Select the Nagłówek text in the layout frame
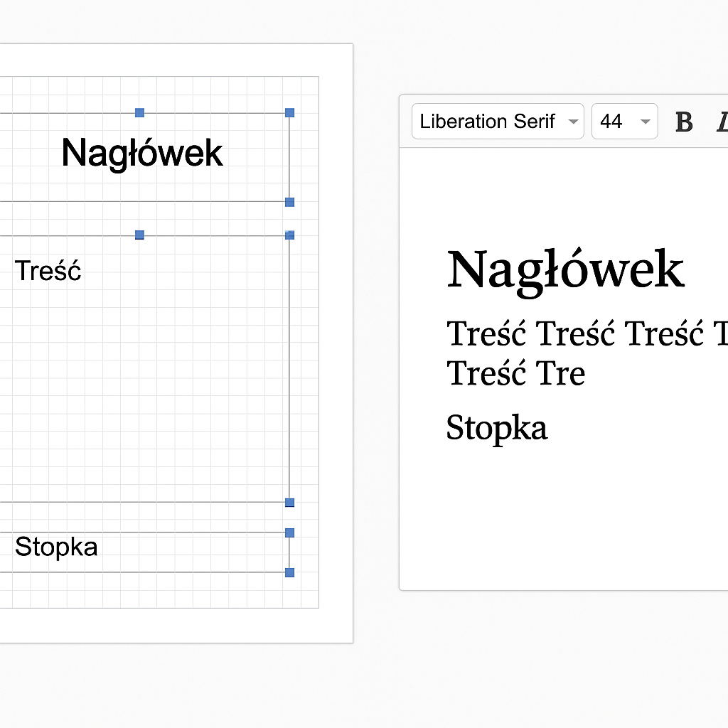The width and height of the screenshot is (728, 728). tap(142, 153)
